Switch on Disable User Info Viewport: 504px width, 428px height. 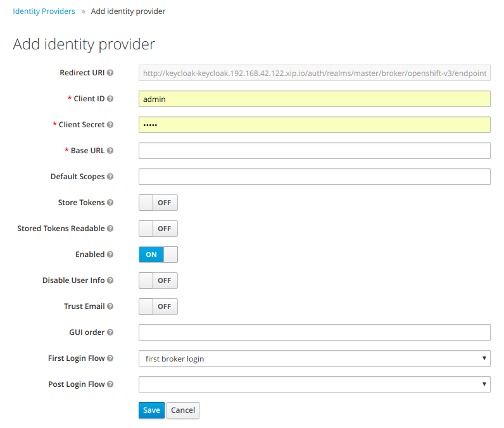[x=158, y=280]
